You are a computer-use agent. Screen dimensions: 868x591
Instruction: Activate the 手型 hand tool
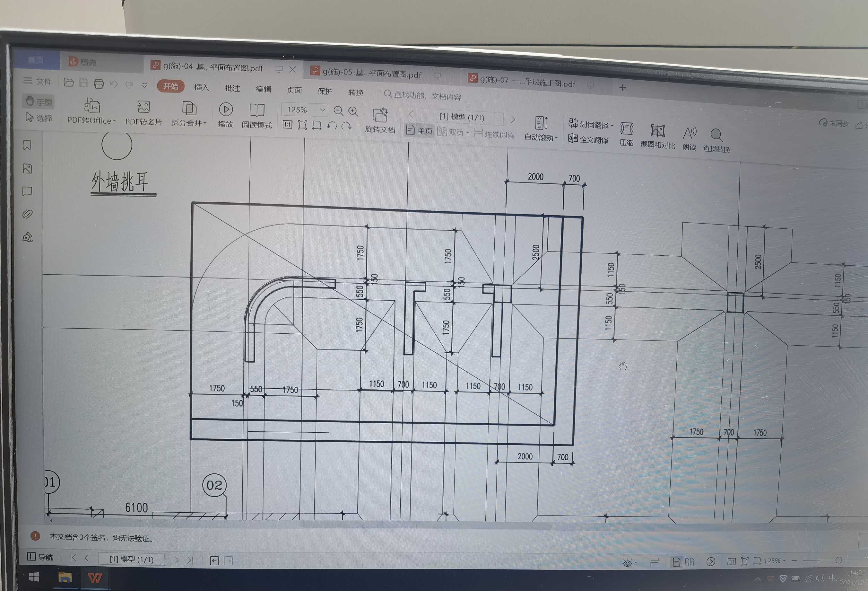click(x=39, y=101)
